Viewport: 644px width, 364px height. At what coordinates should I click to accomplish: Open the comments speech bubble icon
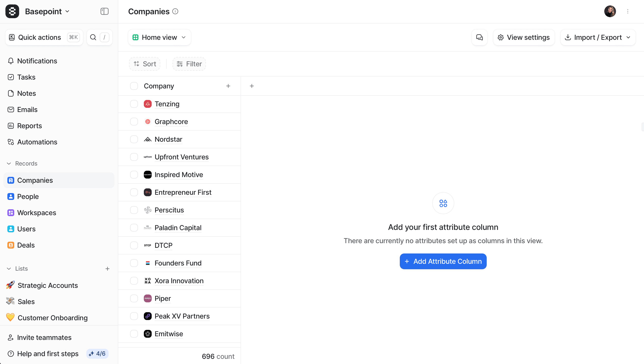pyautogui.click(x=480, y=37)
